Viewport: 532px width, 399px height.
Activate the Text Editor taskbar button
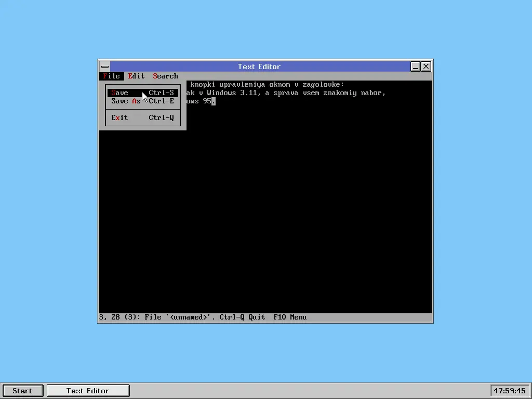88,391
